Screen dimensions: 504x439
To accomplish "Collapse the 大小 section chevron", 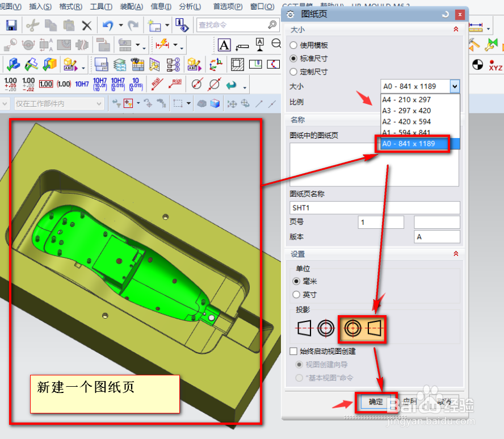I will pyautogui.click(x=456, y=30).
